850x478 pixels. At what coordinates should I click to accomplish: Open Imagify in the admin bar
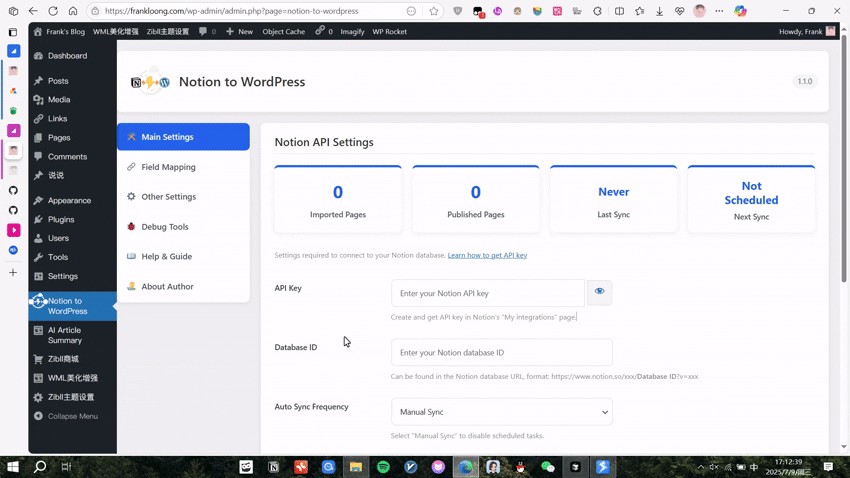(352, 31)
